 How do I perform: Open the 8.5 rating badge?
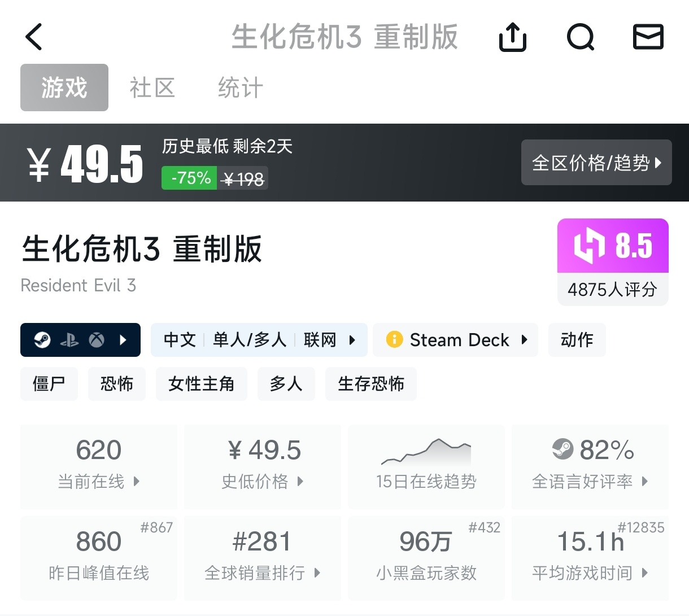click(x=613, y=246)
